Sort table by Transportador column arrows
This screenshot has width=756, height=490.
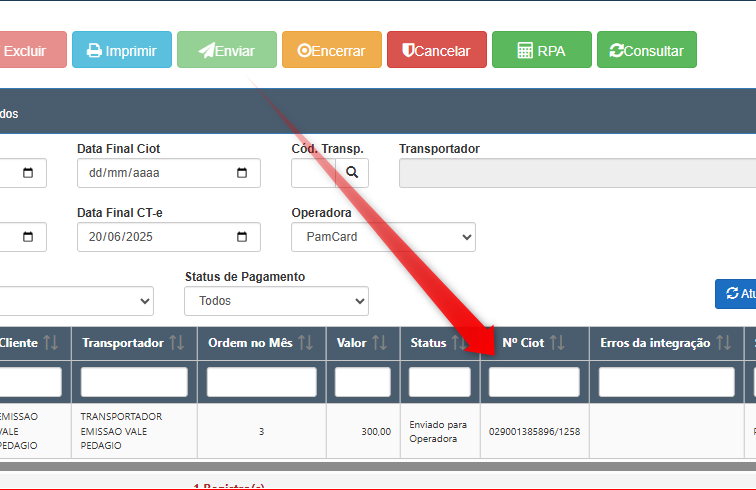(x=177, y=343)
